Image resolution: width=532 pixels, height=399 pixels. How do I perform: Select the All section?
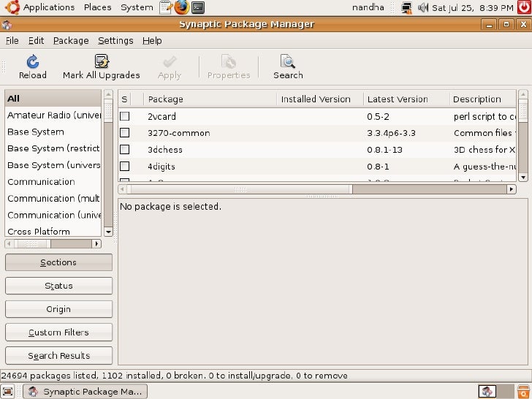coord(53,99)
